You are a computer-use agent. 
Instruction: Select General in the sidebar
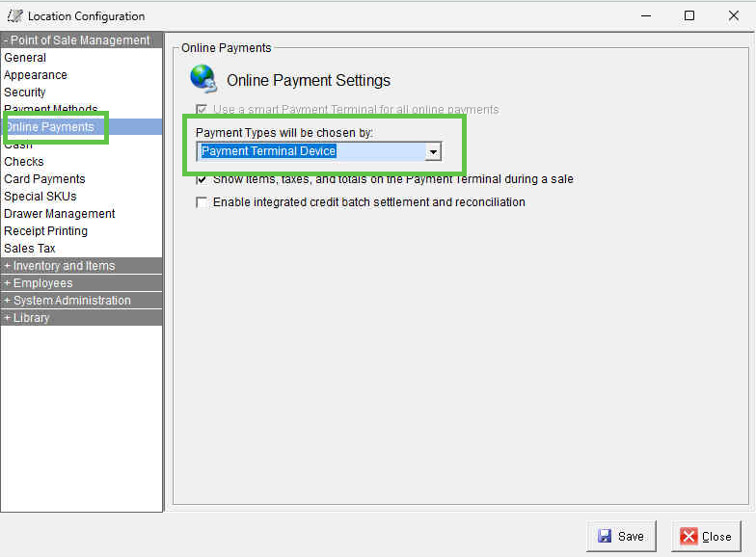point(25,58)
